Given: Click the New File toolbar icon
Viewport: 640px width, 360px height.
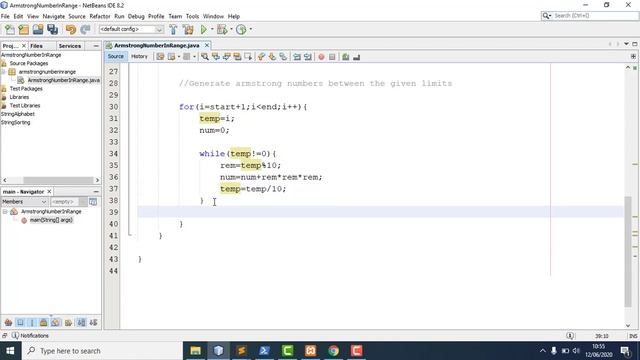Looking at the screenshot, I should 9,29.
